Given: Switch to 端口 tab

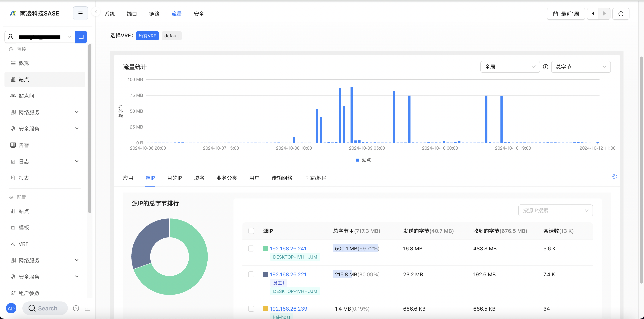Looking at the screenshot, I should 132,14.
